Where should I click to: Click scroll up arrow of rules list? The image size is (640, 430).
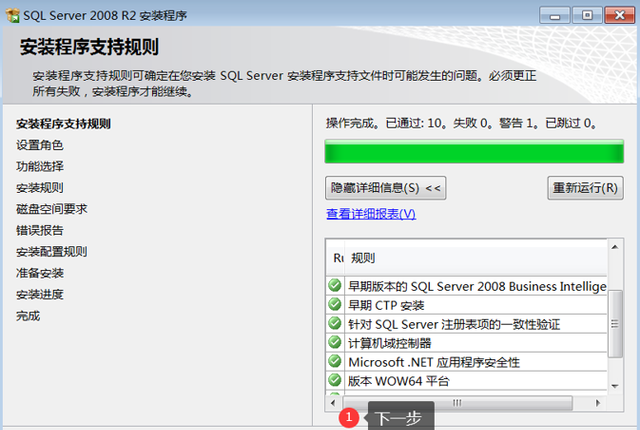pos(615,247)
